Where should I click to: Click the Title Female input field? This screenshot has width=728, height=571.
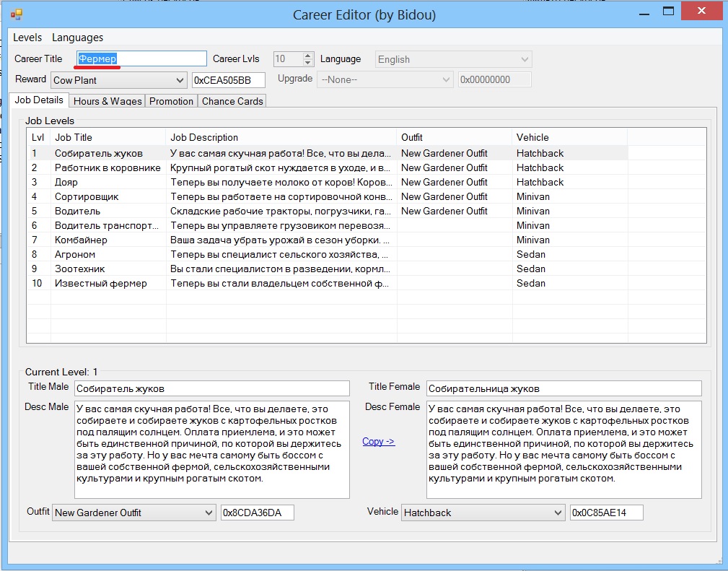point(563,388)
